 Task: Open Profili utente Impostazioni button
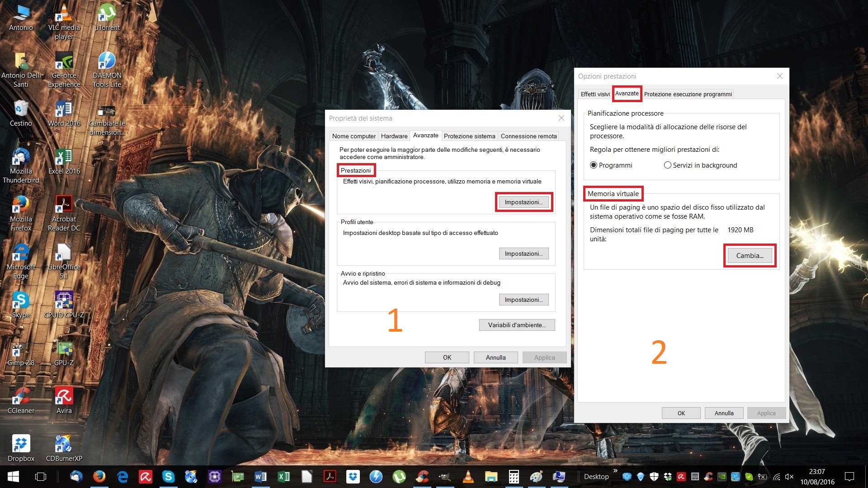coord(524,253)
